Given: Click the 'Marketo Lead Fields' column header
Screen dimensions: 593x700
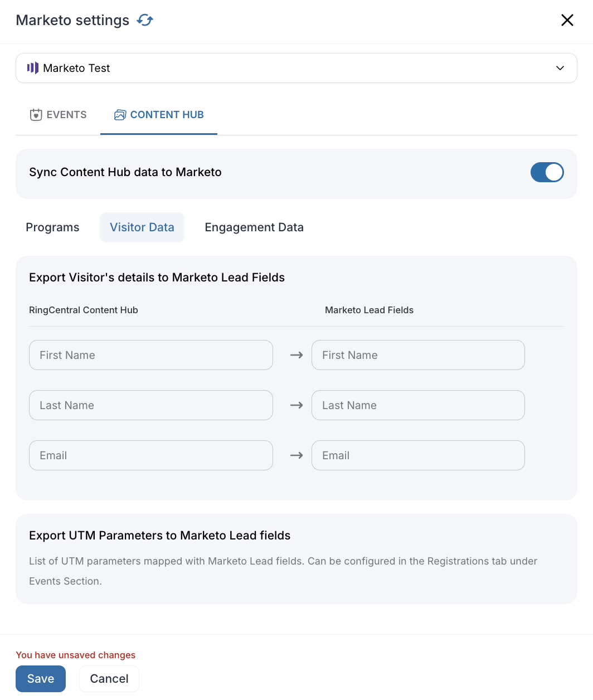Looking at the screenshot, I should pyautogui.click(x=370, y=310).
